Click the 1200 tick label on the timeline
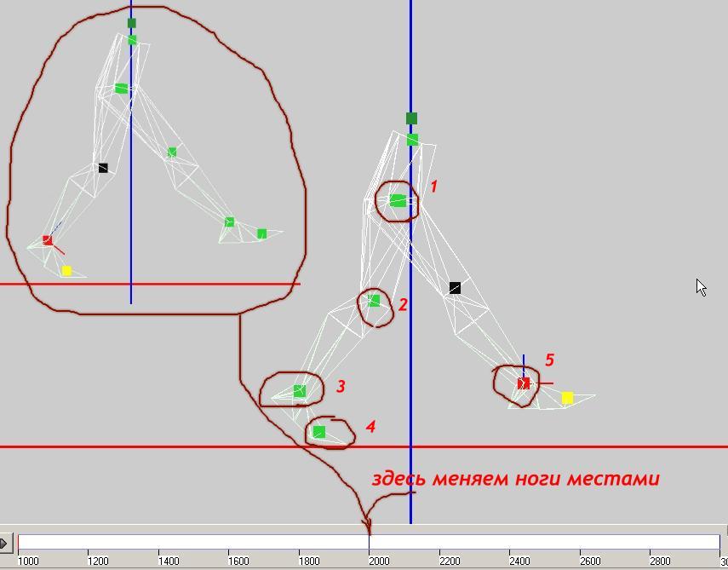 [98, 561]
